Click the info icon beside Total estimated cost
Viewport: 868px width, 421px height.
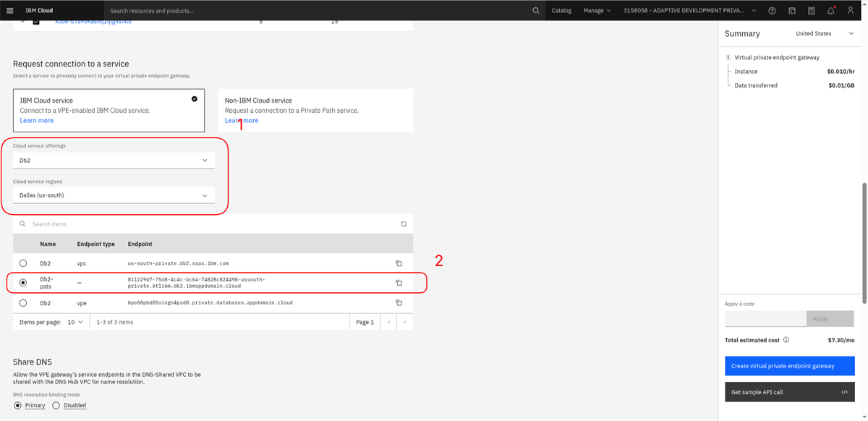(x=786, y=340)
